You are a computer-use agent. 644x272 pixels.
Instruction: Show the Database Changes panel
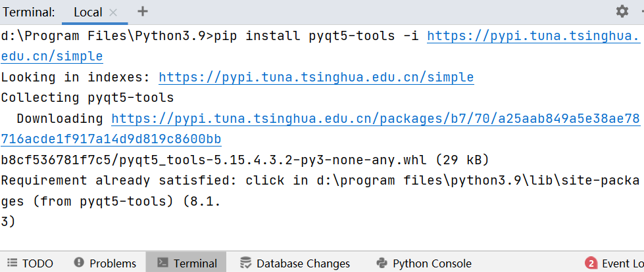(295, 263)
